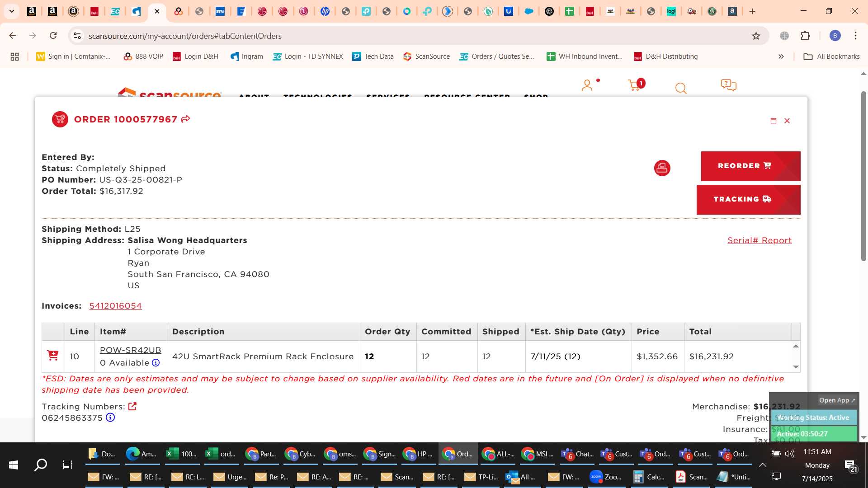Click the page vertical scrollbar
This screenshot has width=868, height=488.
coord(863,175)
